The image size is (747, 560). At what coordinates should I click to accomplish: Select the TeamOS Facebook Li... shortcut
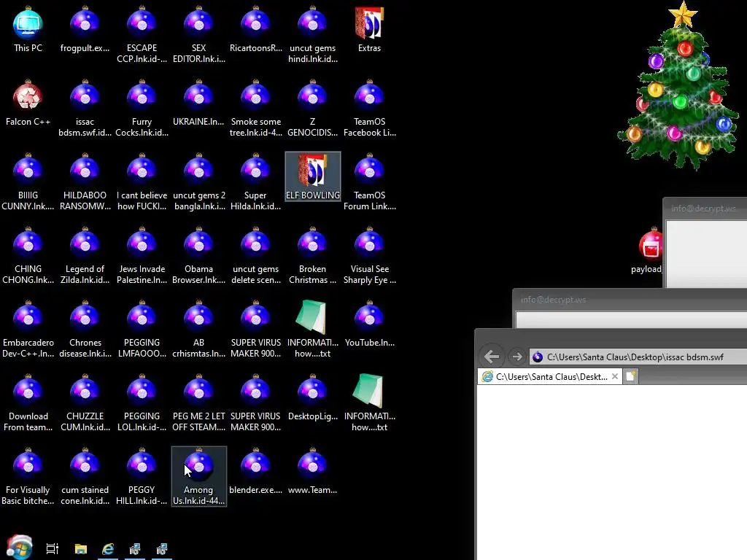[369, 109]
